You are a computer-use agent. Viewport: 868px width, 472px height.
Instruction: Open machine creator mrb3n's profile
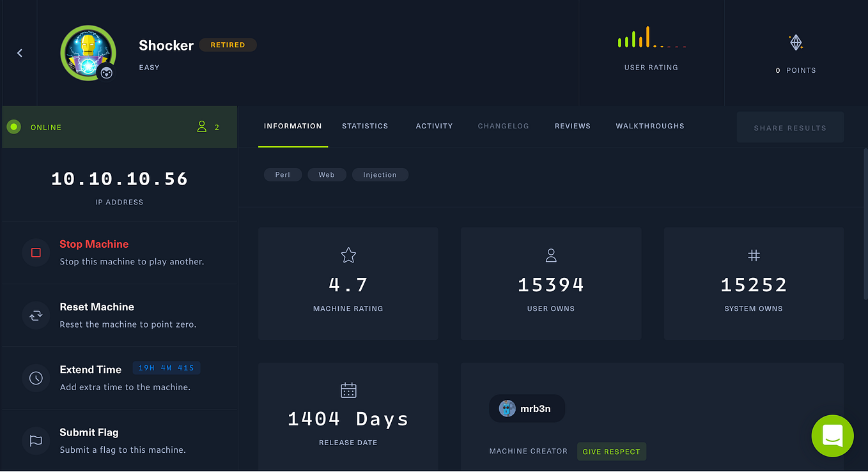click(x=527, y=408)
